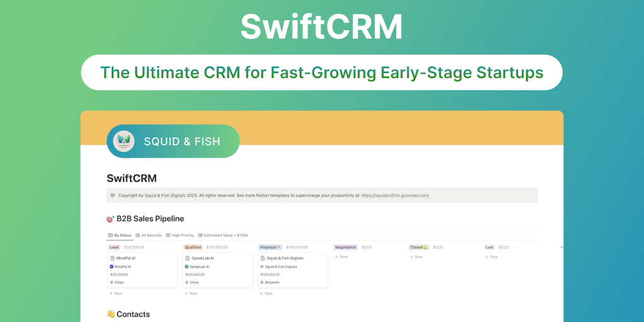The image size is (644, 322).
Task: Open the High Priority view tab
Action: (180, 235)
